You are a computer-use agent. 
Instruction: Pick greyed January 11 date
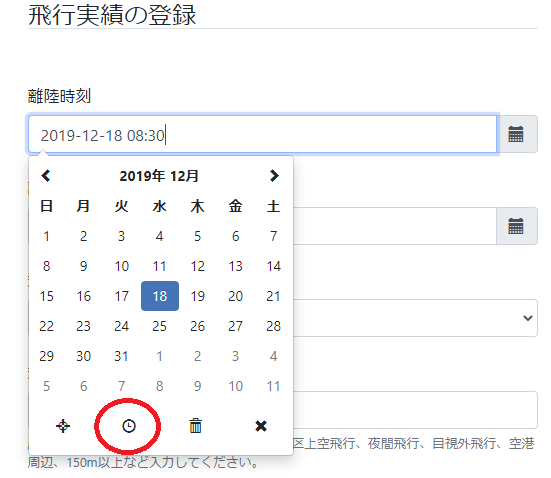[274, 386]
